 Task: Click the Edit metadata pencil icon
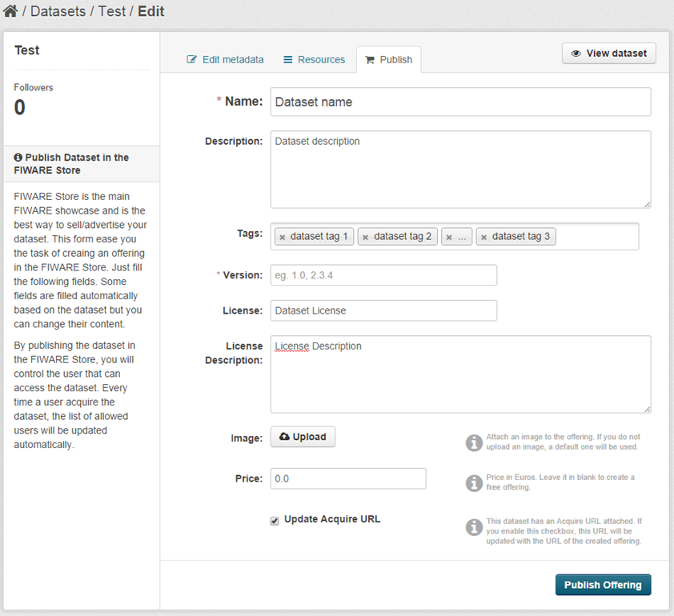(191, 59)
